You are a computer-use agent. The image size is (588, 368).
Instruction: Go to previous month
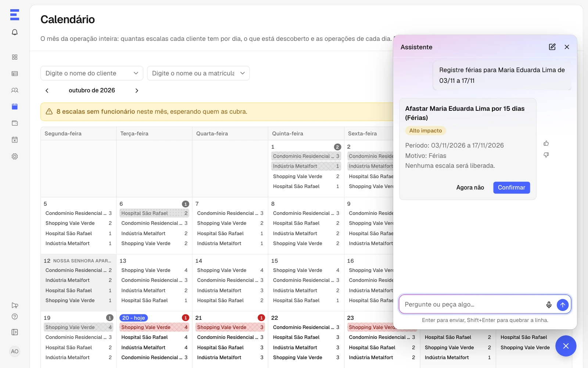tap(47, 91)
